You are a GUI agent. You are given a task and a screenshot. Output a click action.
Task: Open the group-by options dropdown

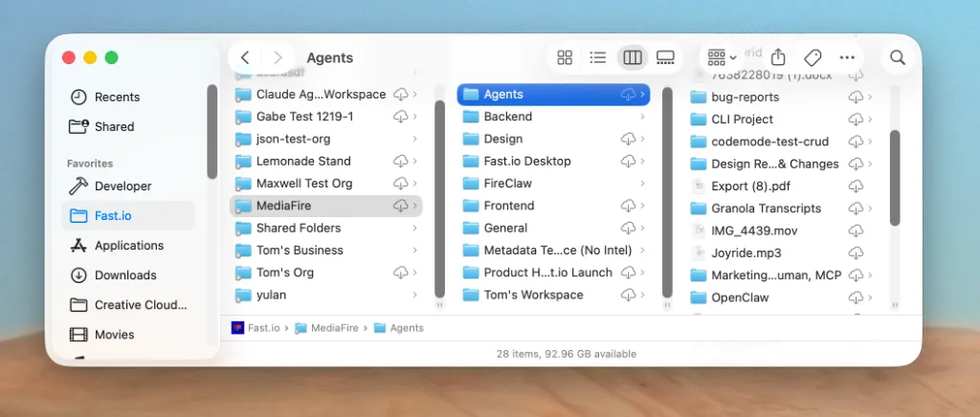coord(722,57)
